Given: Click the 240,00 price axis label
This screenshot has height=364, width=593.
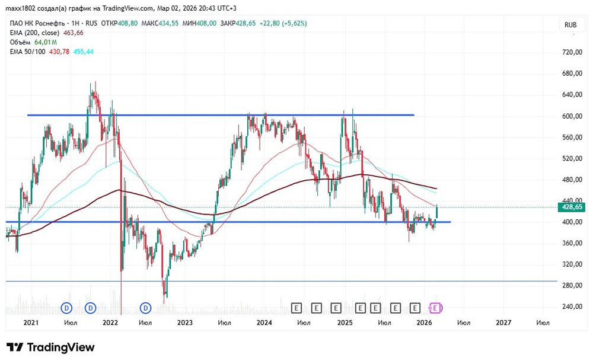Looking at the screenshot, I should tap(572, 306).
